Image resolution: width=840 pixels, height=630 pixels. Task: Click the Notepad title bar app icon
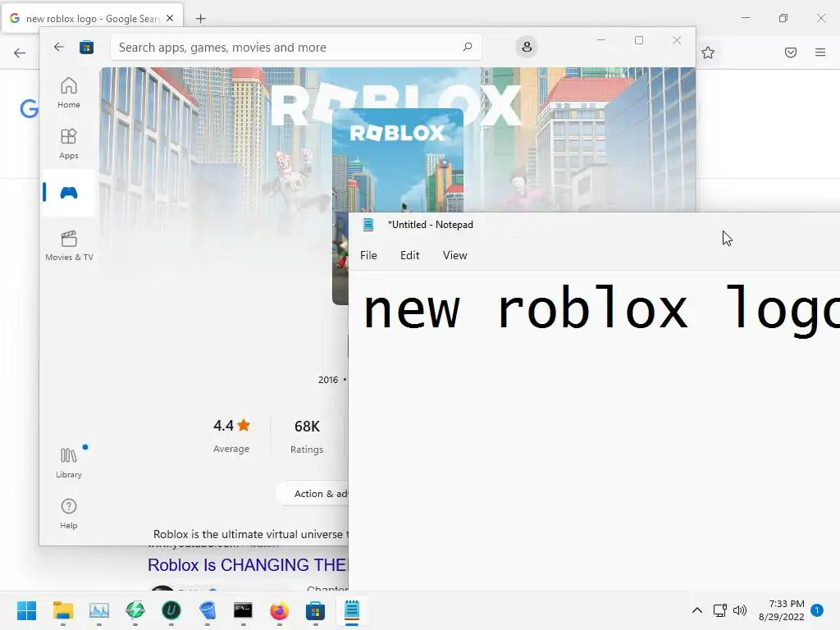368,225
